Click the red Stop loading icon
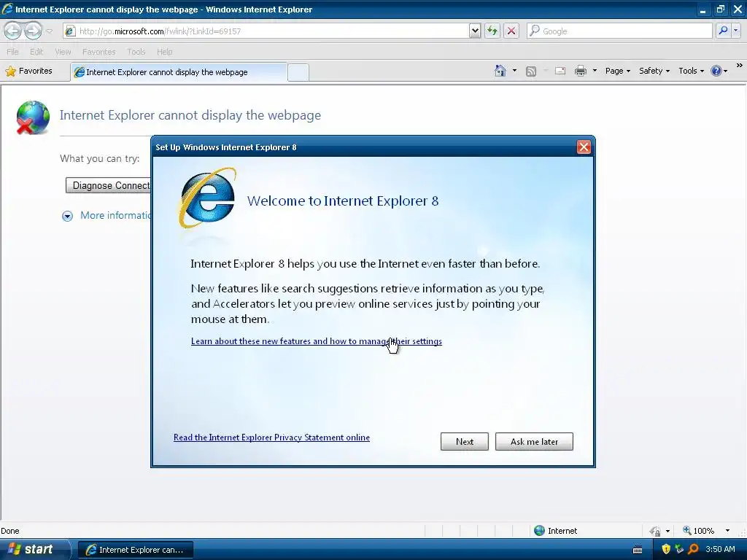This screenshot has width=747, height=560. [511, 31]
